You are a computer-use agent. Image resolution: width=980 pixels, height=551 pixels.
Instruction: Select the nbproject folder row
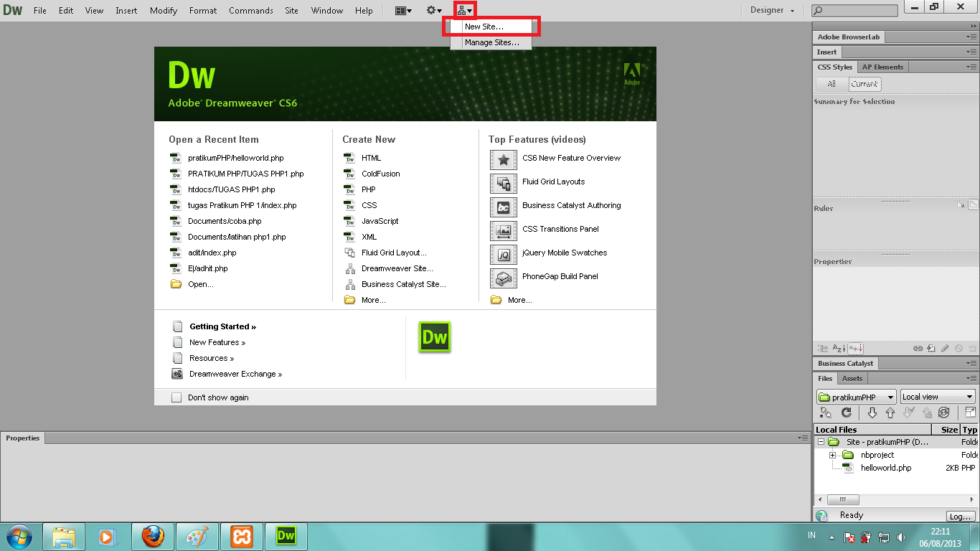coord(895,455)
